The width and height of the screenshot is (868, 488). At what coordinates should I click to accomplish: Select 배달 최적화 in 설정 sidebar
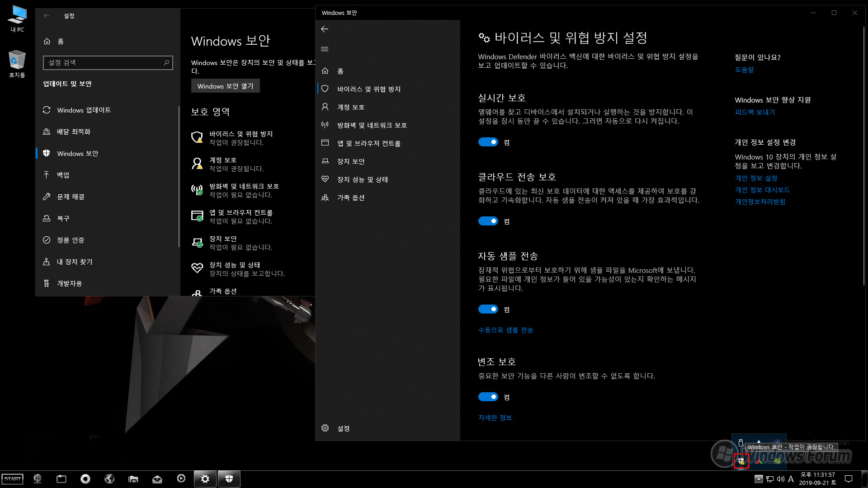coord(108,131)
